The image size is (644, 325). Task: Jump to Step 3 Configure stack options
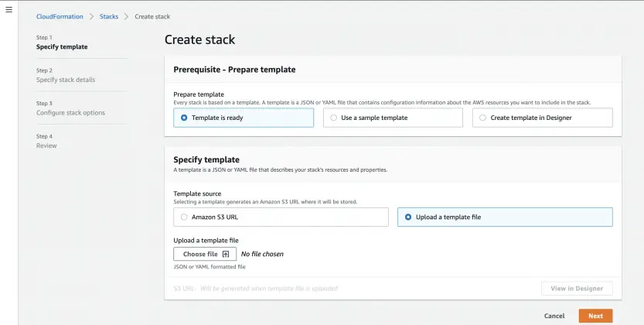click(x=70, y=113)
